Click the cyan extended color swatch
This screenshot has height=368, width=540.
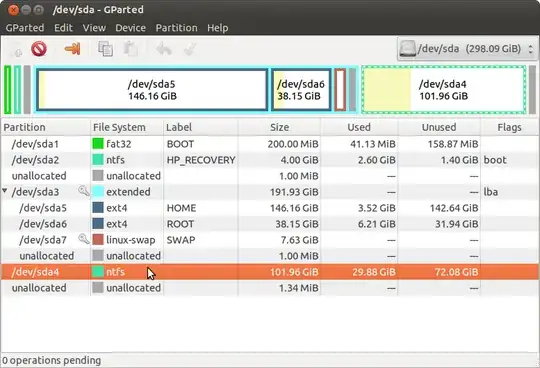click(98, 192)
